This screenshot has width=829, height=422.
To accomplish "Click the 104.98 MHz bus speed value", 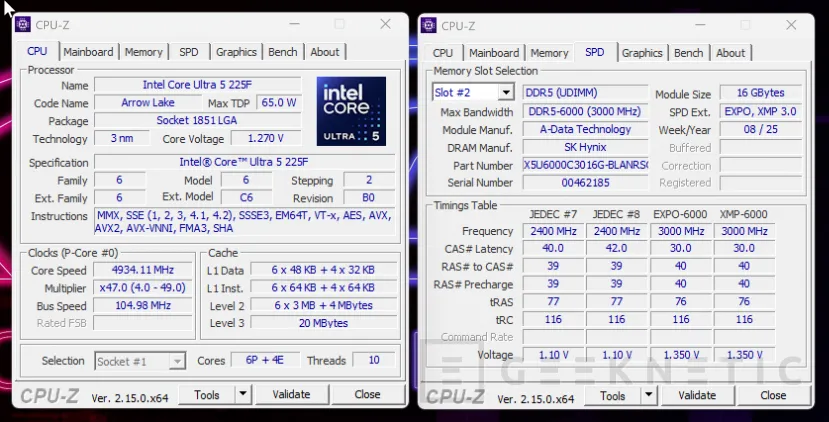I will point(143,306).
